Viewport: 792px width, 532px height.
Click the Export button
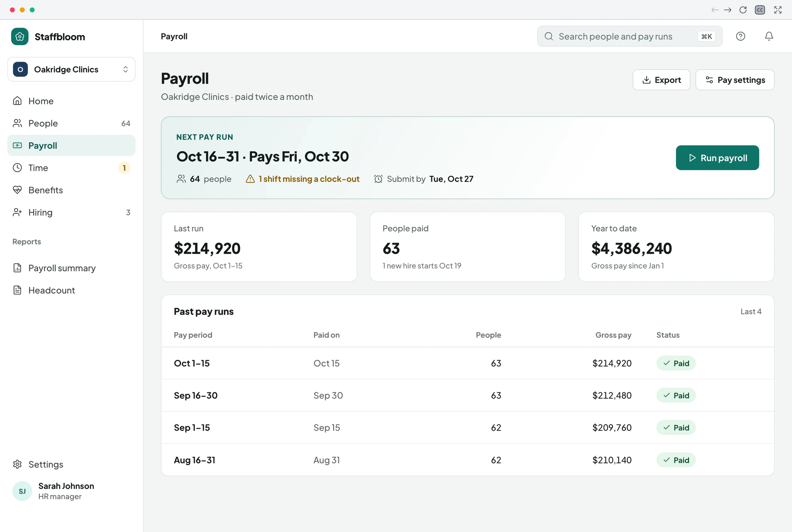[661, 80]
